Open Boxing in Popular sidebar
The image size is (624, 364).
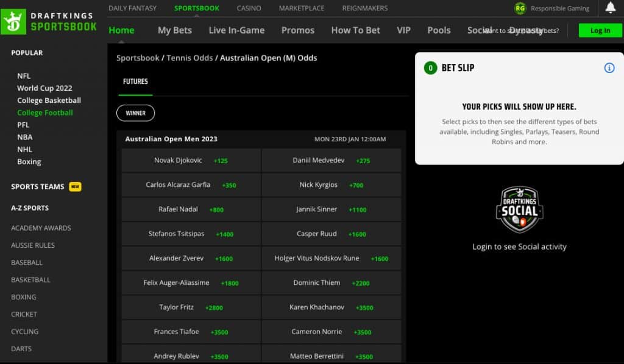[x=29, y=162]
